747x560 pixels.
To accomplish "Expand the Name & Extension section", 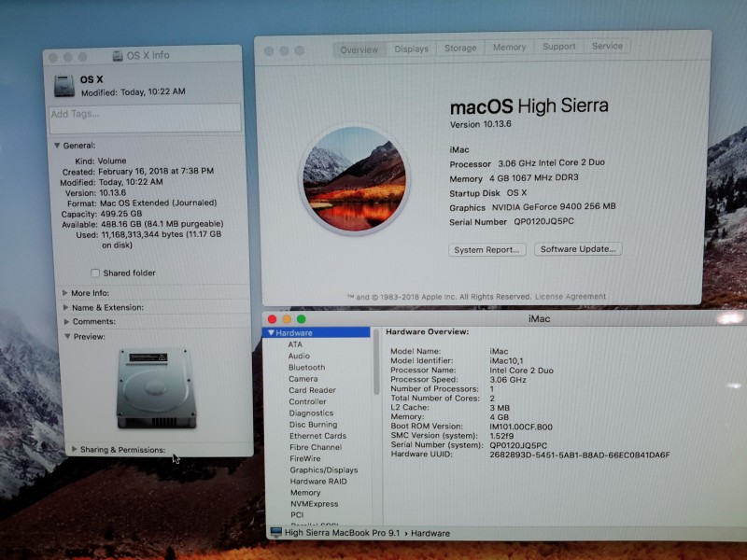I will [x=65, y=308].
